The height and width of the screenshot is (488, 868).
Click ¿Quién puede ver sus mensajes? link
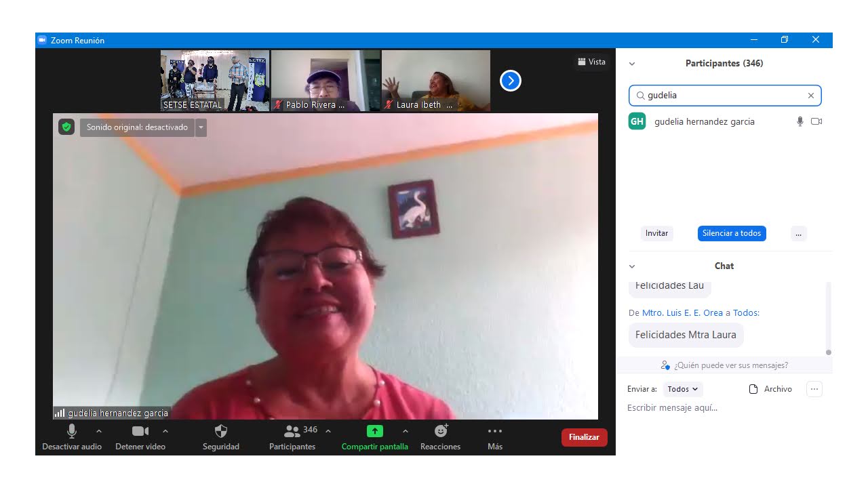[x=730, y=365]
